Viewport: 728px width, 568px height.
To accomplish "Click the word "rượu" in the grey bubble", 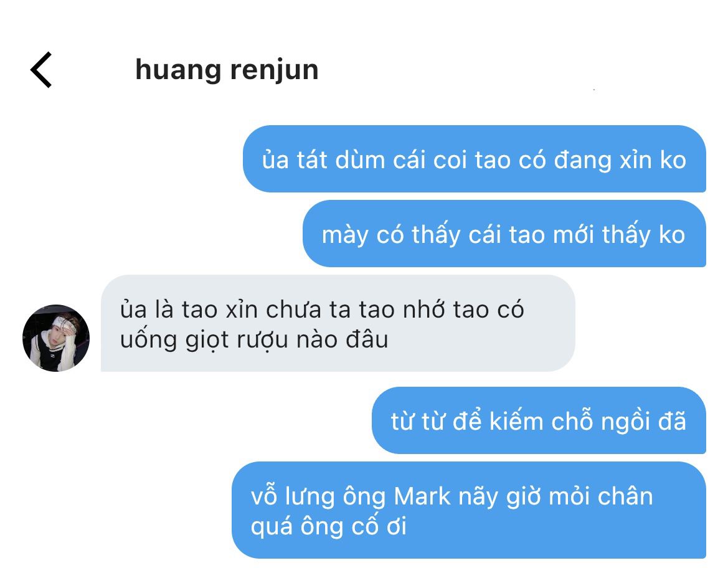I will pyautogui.click(x=263, y=341).
